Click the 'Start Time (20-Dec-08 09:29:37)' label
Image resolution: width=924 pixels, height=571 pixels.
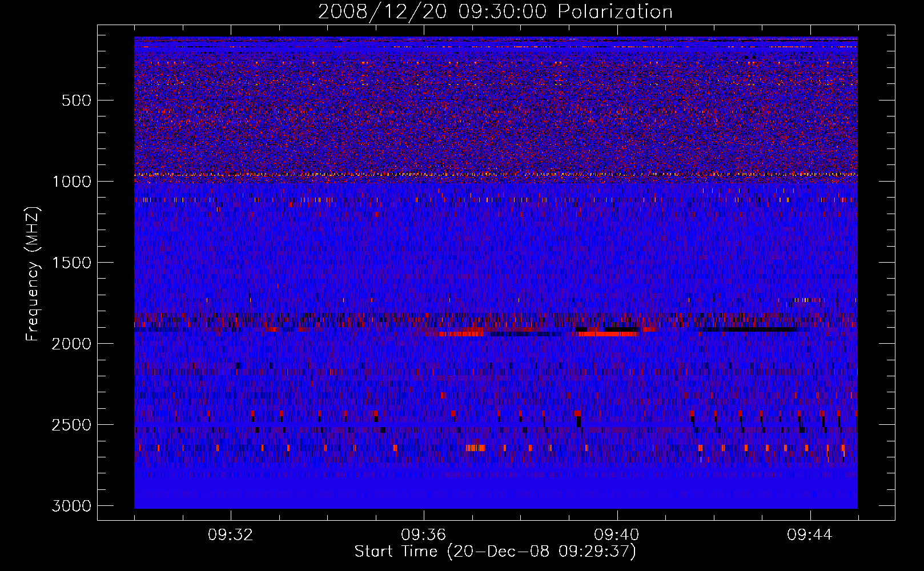[495, 552]
